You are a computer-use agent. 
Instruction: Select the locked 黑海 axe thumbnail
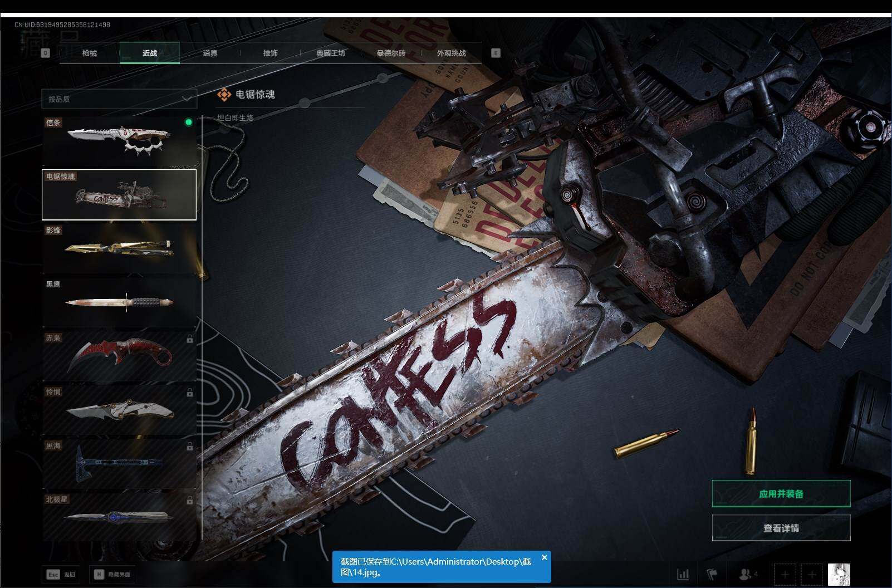coord(119,464)
